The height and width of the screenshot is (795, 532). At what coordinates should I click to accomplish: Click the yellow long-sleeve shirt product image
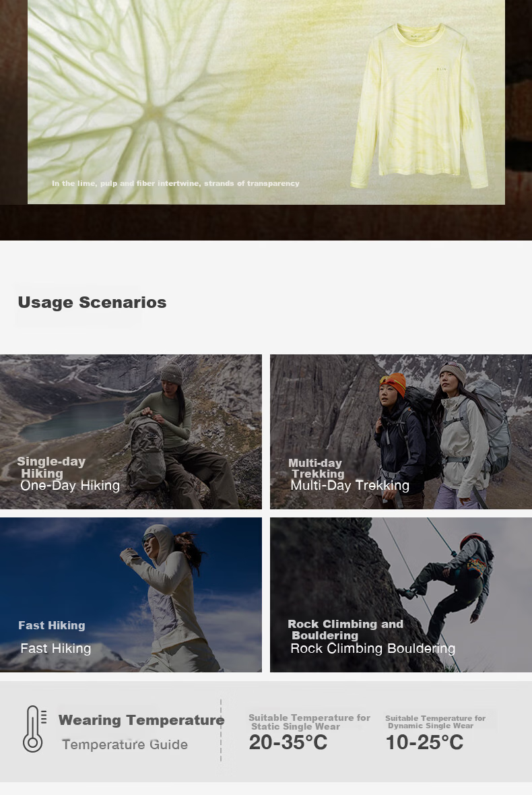[419, 106]
